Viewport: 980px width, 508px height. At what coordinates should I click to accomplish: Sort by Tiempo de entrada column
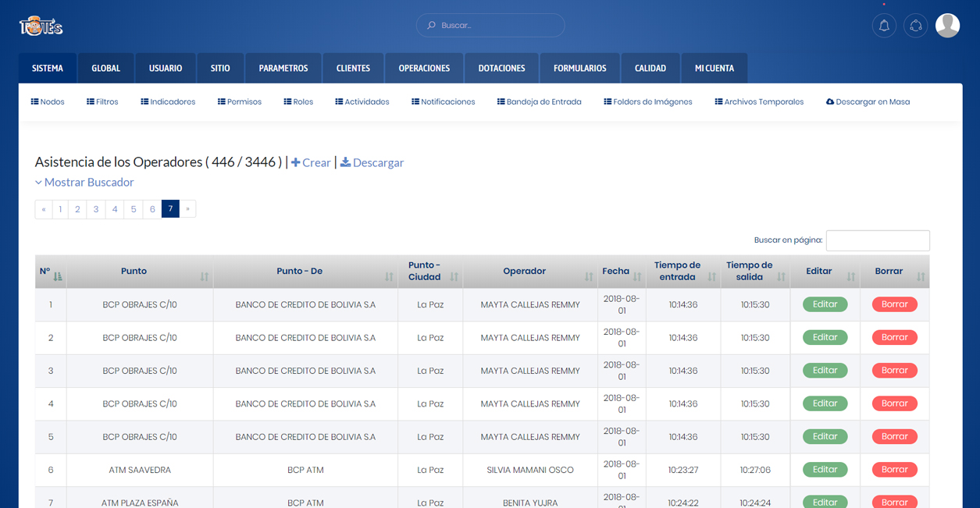[711, 277]
